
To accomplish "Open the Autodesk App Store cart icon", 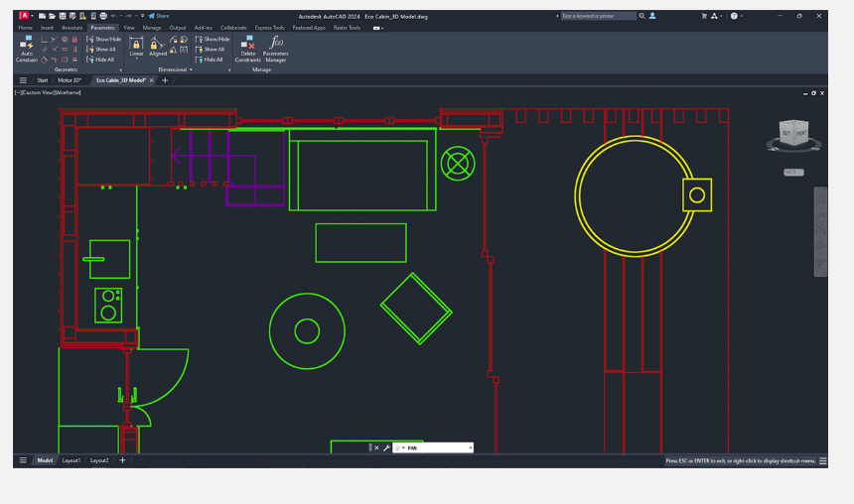I will tap(706, 16).
